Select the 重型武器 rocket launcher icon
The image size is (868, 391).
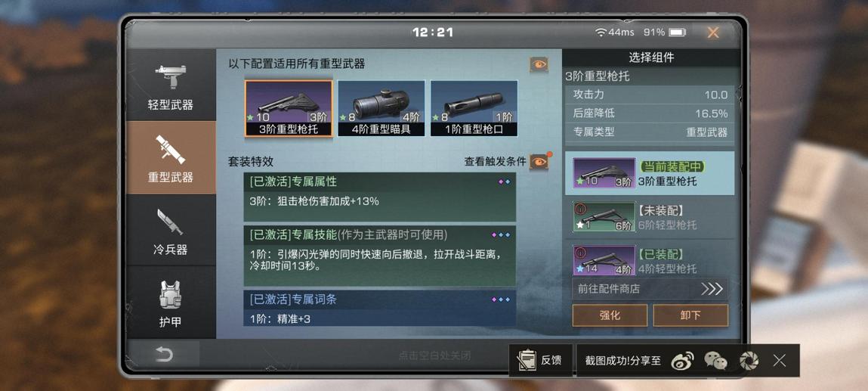point(171,150)
